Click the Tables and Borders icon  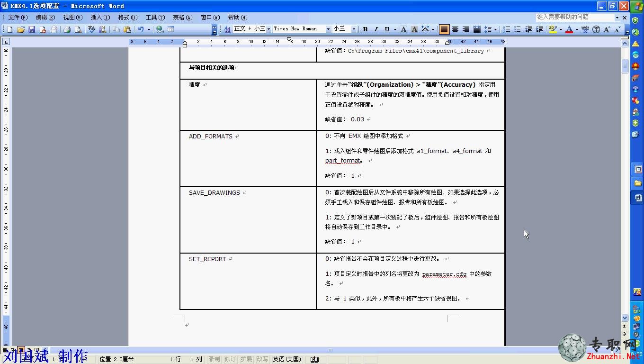click(171, 29)
